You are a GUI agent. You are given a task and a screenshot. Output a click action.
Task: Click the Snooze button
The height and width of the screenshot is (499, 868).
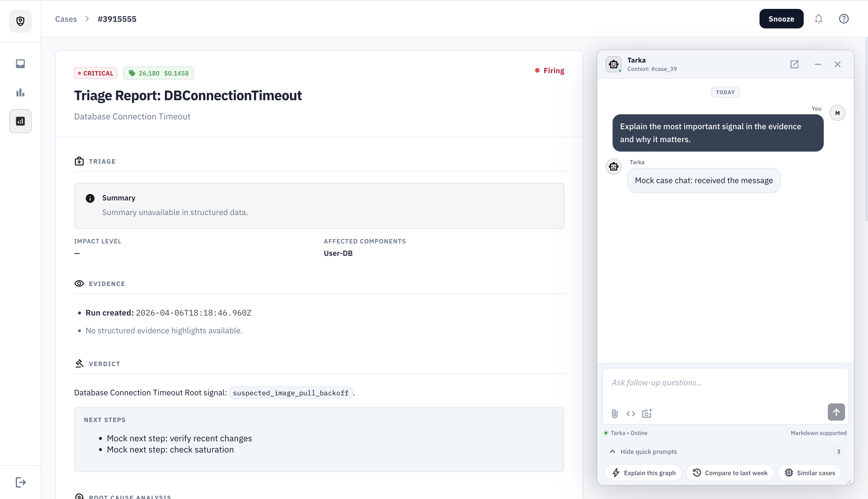tap(781, 19)
